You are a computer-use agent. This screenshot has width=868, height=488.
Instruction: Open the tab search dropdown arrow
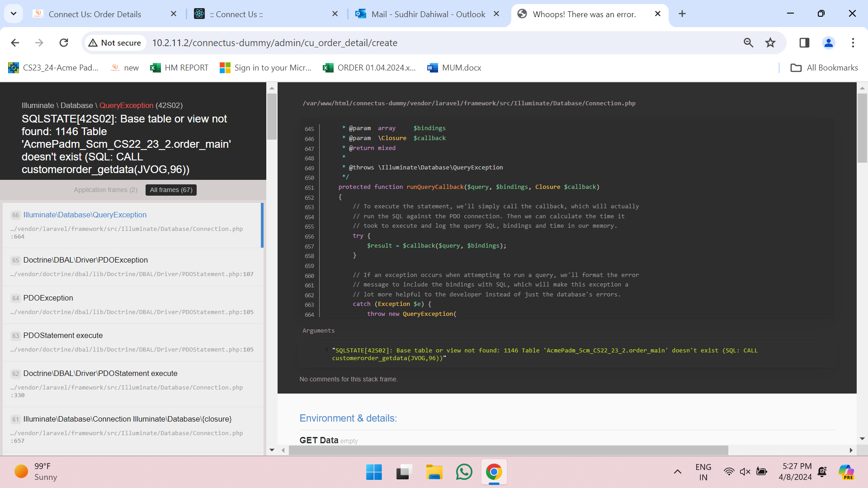(14, 14)
